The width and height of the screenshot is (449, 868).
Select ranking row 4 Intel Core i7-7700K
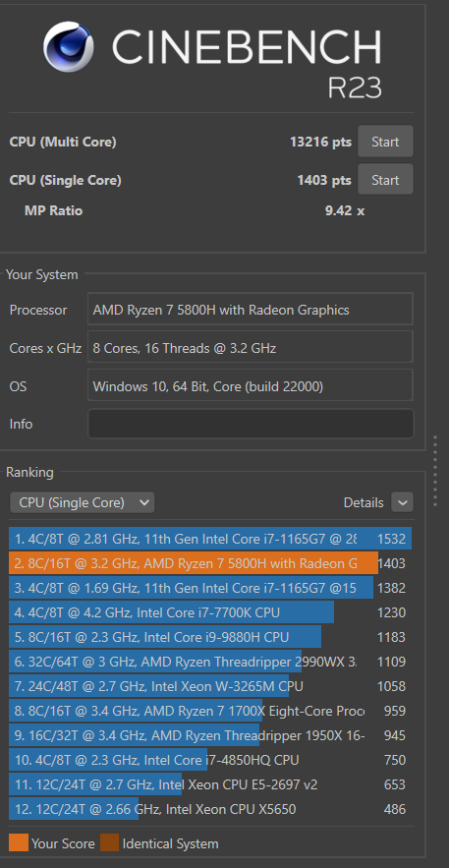tap(210, 612)
